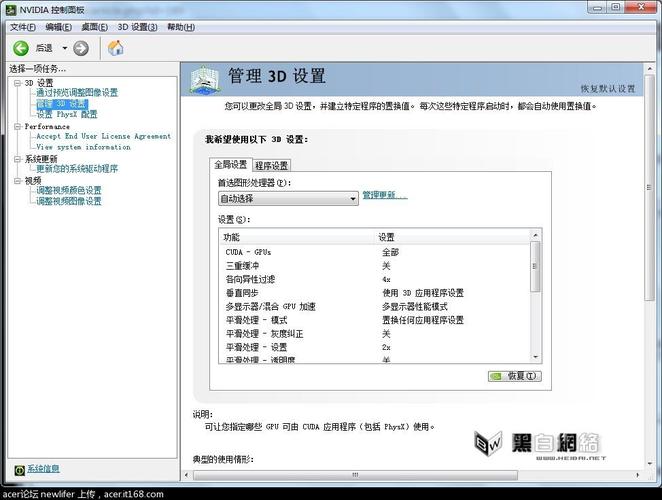Select 管理 3D 设置 in the tree
The image size is (662, 500).
pos(62,104)
